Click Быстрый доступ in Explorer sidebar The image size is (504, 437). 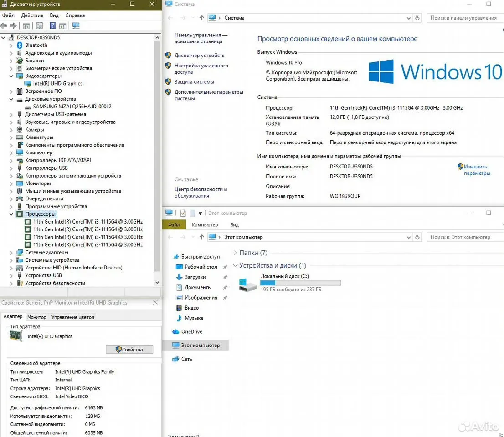click(200, 257)
